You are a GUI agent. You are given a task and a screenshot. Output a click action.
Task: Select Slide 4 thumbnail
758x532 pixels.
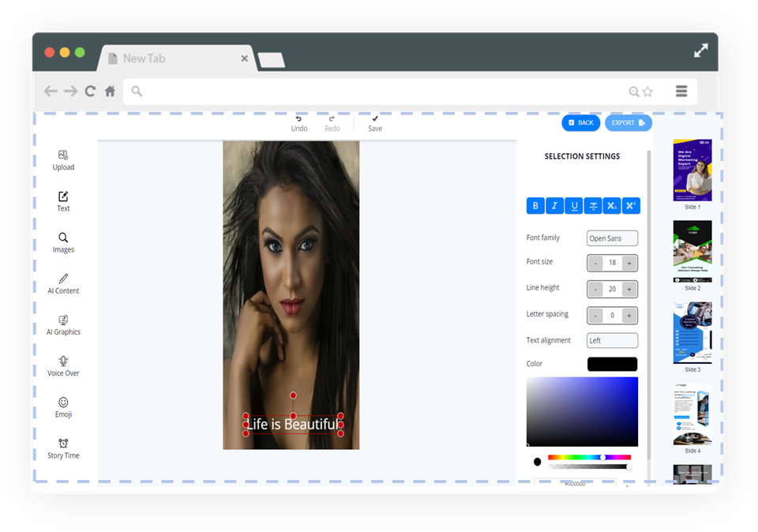(692, 414)
